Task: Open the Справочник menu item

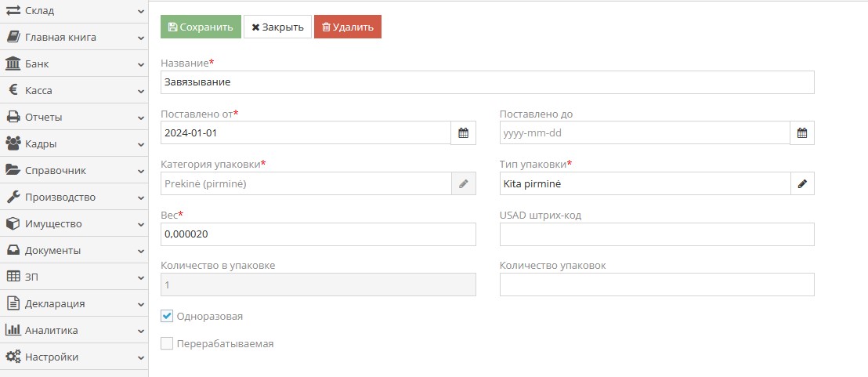Action: coord(56,170)
